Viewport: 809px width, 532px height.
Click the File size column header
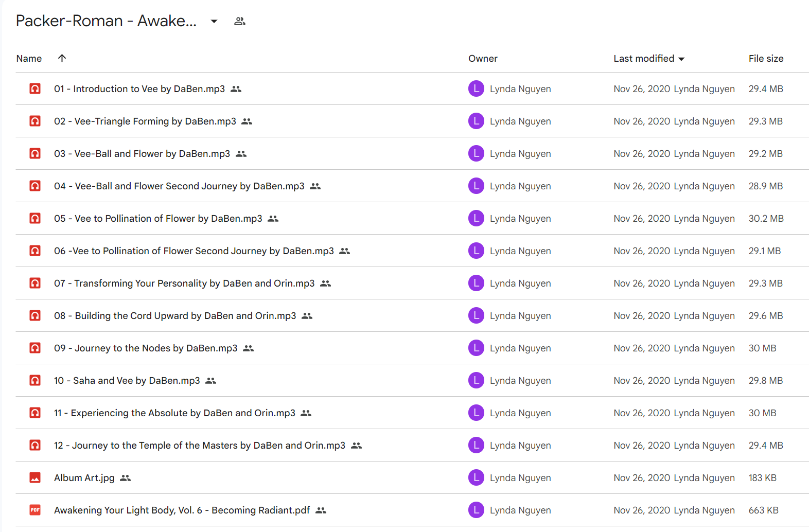coord(766,59)
